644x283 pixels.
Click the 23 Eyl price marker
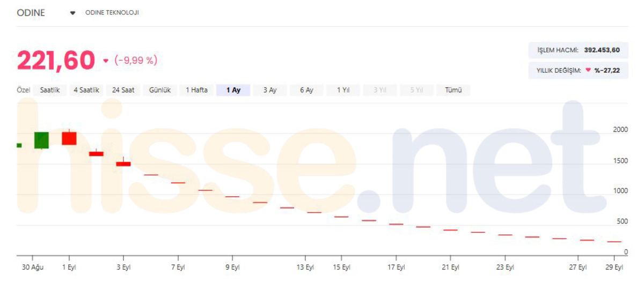pyautogui.click(x=505, y=235)
